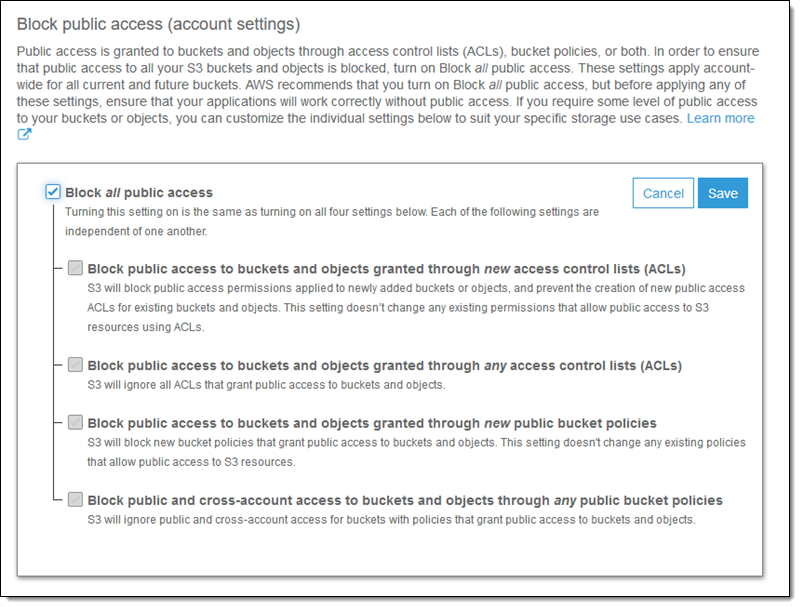Click the Cancel button
This screenshot has width=800, height=607.
pos(663,193)
